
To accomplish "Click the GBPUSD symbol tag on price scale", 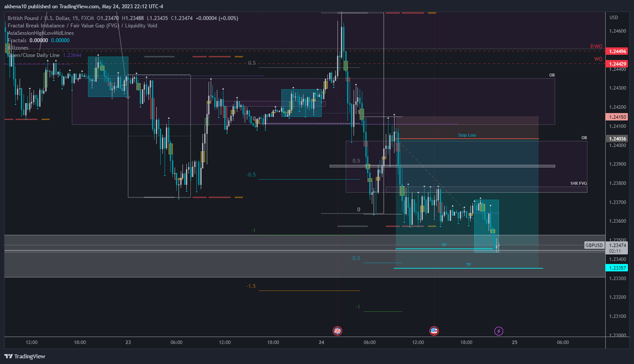I will [x=595, y=245].
